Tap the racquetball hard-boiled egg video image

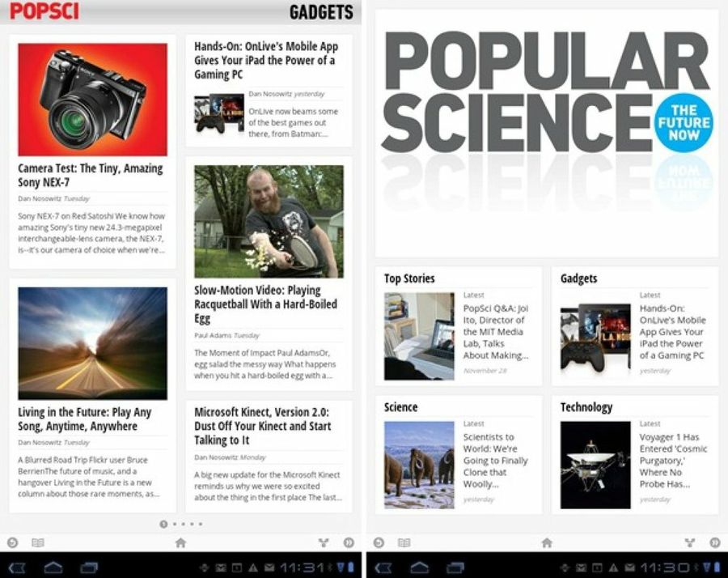(269, 222)
